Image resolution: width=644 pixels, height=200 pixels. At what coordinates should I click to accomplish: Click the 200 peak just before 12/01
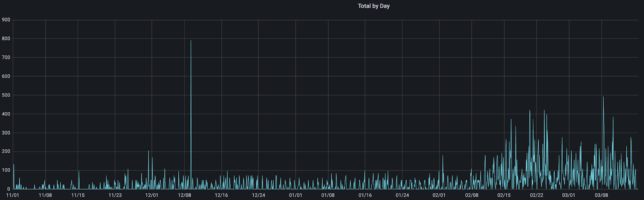(x=149, y=152)
